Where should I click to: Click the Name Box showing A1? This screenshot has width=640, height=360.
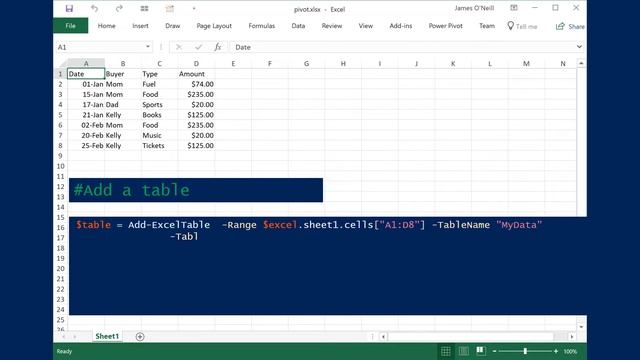[x=100, y=47]
